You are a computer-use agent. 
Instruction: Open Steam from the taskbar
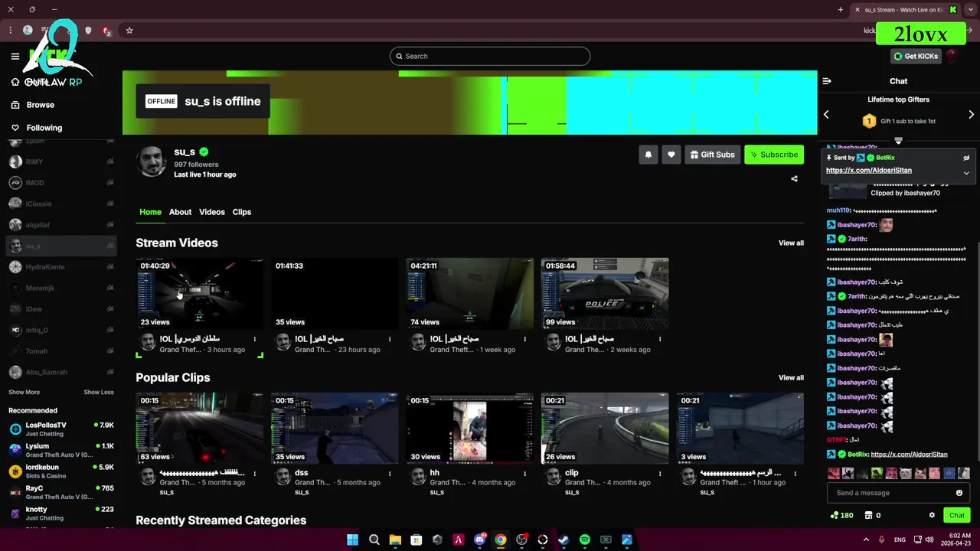click(x=563, y=540)
